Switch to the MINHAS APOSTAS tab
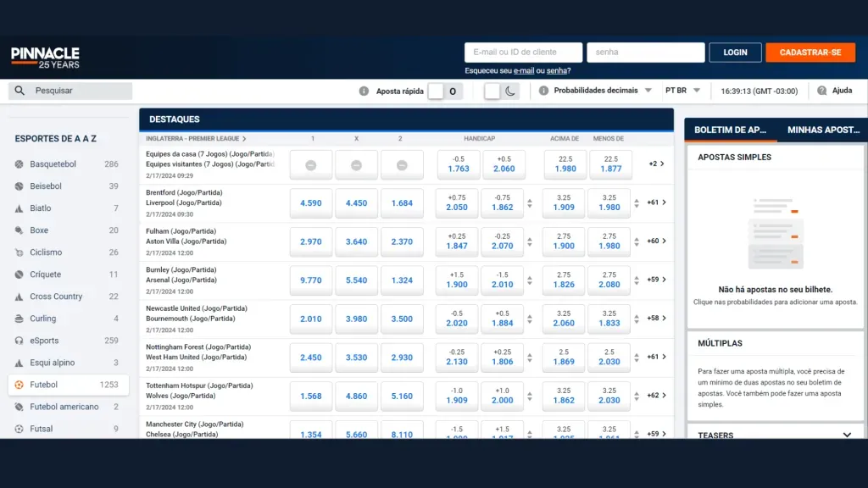 821,130
